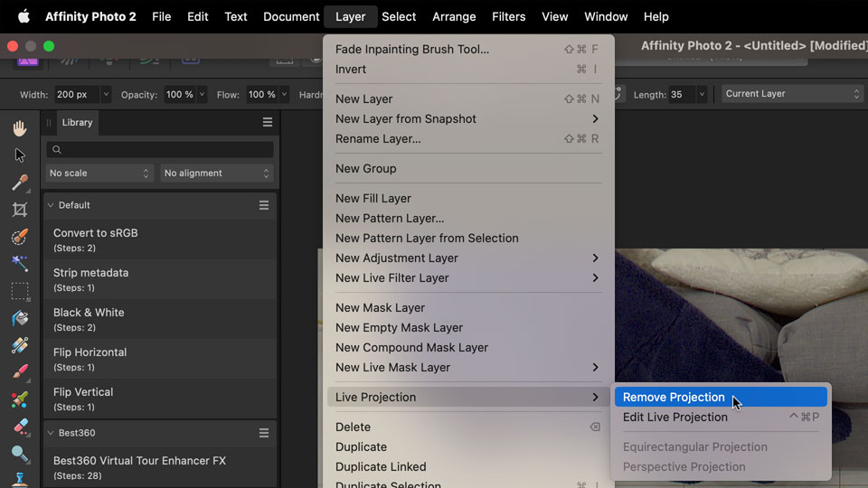Run the Best360 Virtual Tour Enhancer FX macro

click(x=160, y=467)
